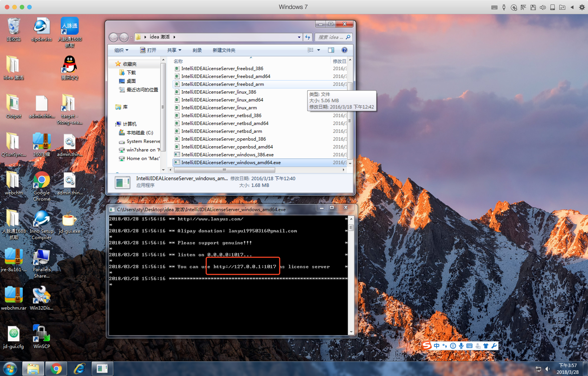Select IntelliJIDEALicenseServer_freebsd_386 file

(222, 68)
